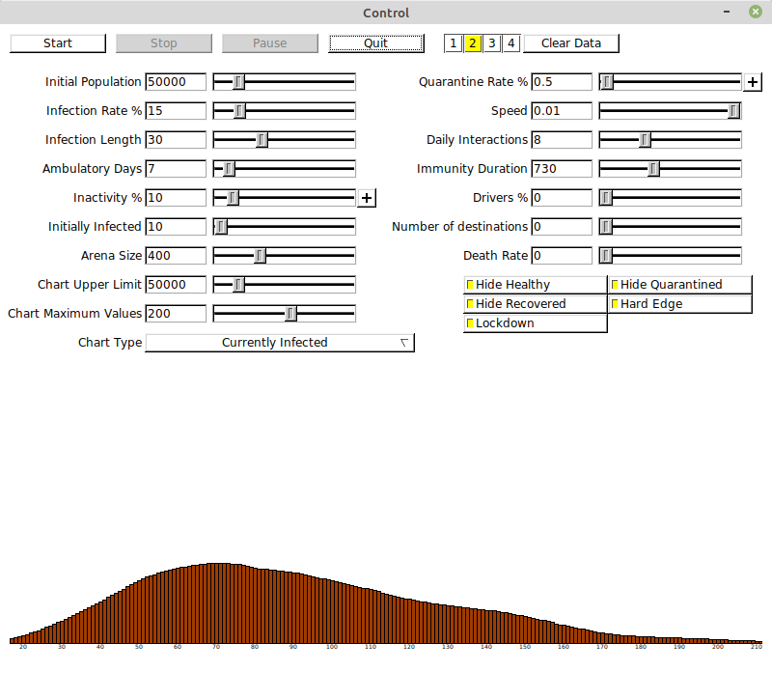Click the Clear Data button
Screen dimensions: 772x700
point(571,43)
